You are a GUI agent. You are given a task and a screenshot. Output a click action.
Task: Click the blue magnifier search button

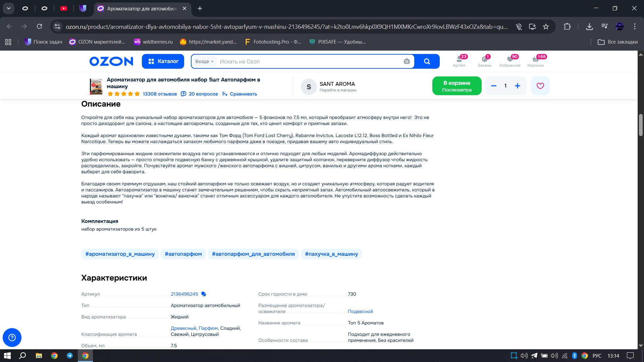(x=427, y=61)
